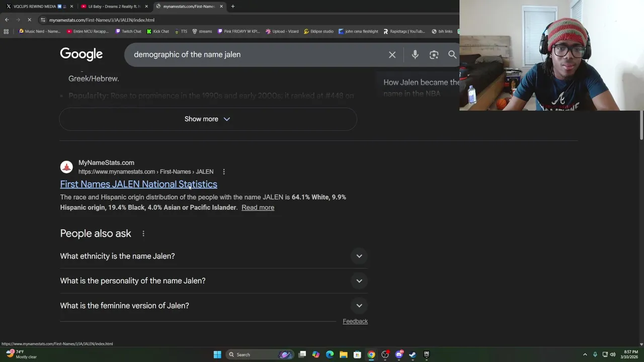The image size is (644, 362).
Task: Expand AI overview with Show more
Action: (208, 119)
